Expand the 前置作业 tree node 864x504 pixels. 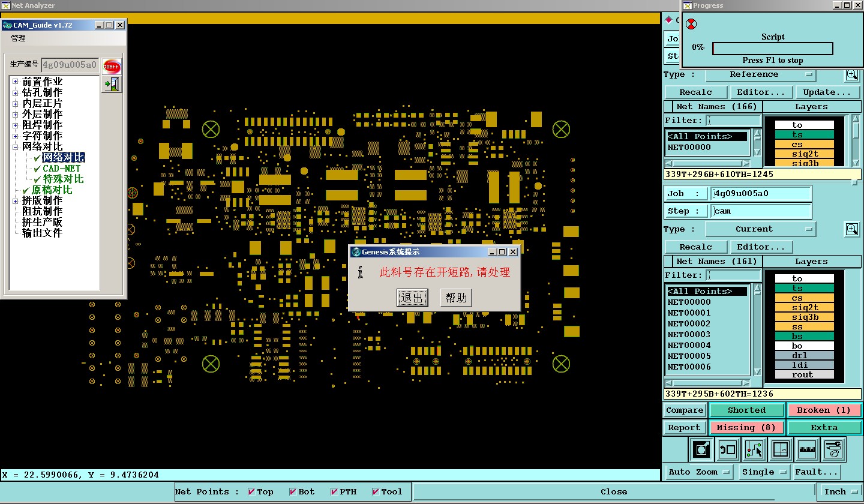pyautogui.click(x=16, y=82)
